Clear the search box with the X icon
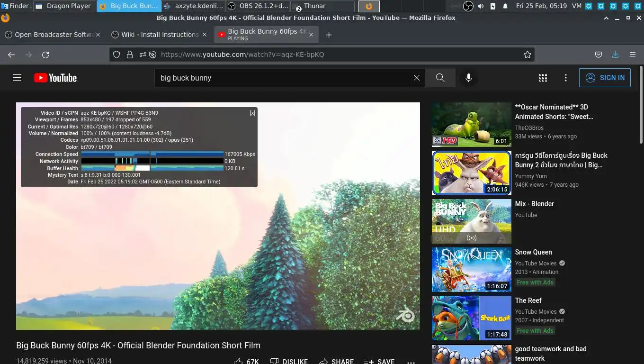644x364 pixels. point(417,78)
